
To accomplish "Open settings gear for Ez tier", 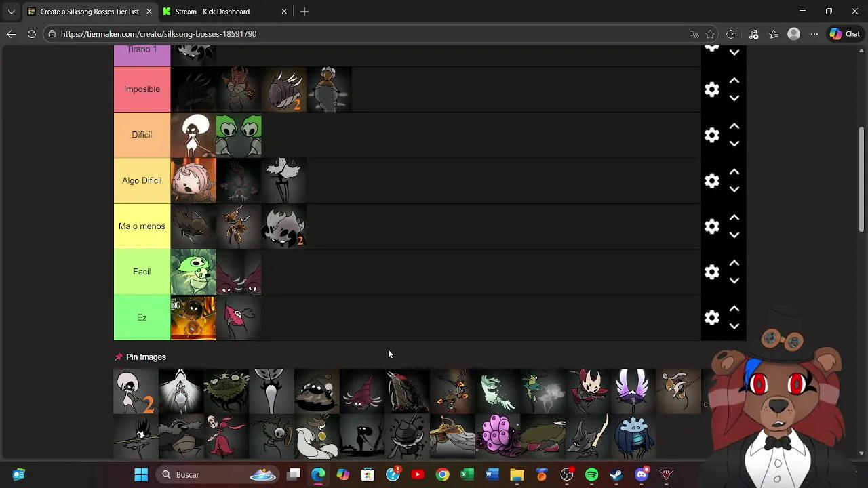I will (x=711, y=317).
